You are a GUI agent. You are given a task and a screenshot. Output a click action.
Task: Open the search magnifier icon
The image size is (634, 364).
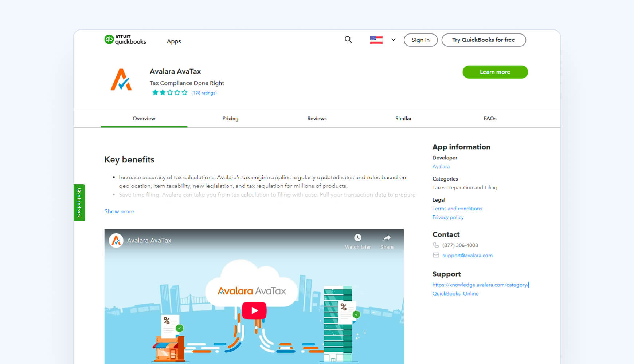click(x=348, y=40)
